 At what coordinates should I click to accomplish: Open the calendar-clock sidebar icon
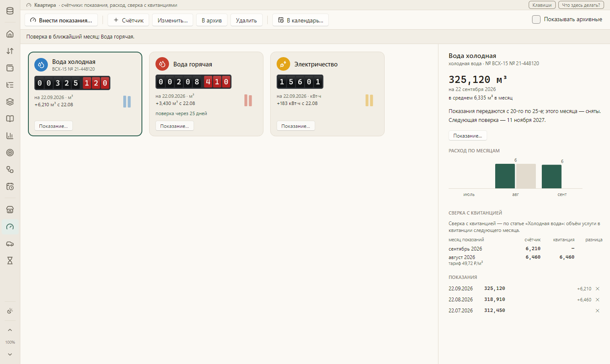pyautogui.click(x=10, y=186)
